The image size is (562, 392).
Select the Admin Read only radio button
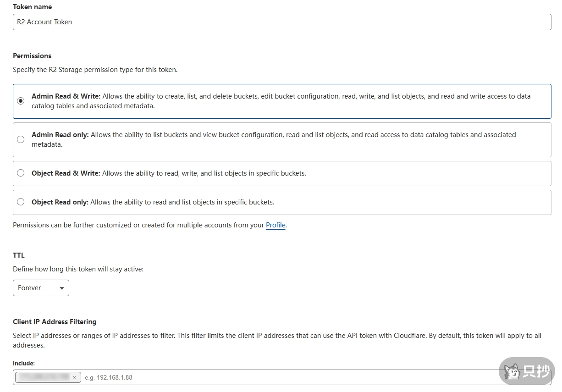21,139
